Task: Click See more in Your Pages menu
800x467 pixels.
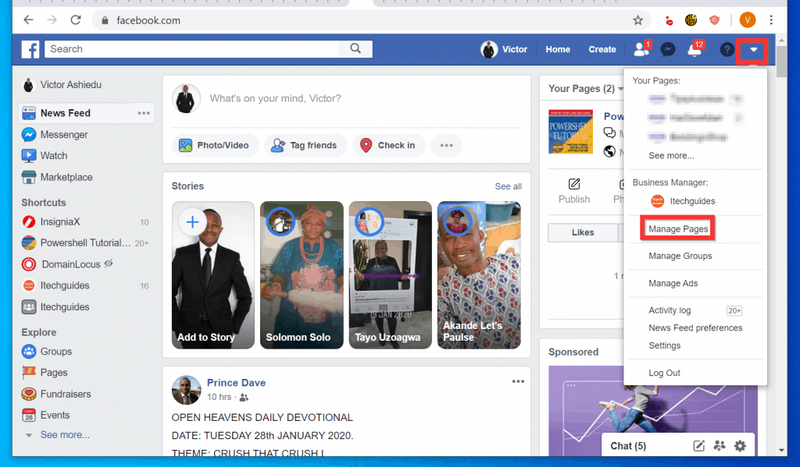Action: pyautogui.click(x=671, y=156)
